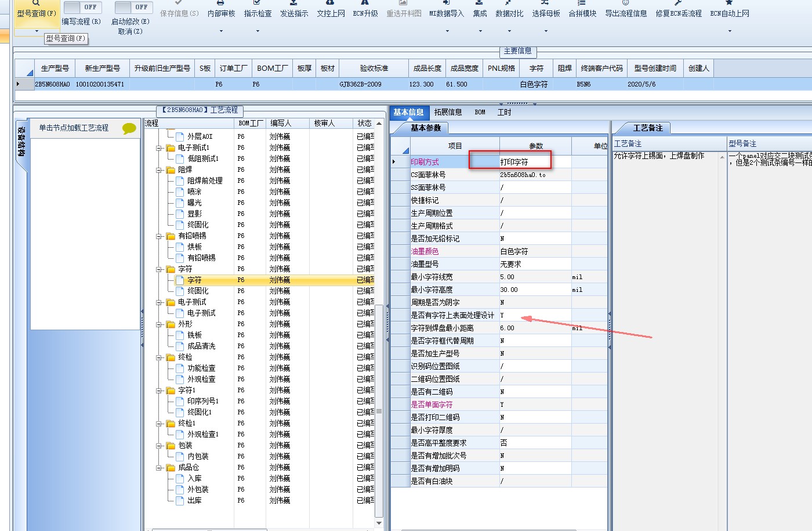The width and height of the screenshot is (812, 531).
Task: Click the 集成 toolbar button
Action: click(480, 10)
